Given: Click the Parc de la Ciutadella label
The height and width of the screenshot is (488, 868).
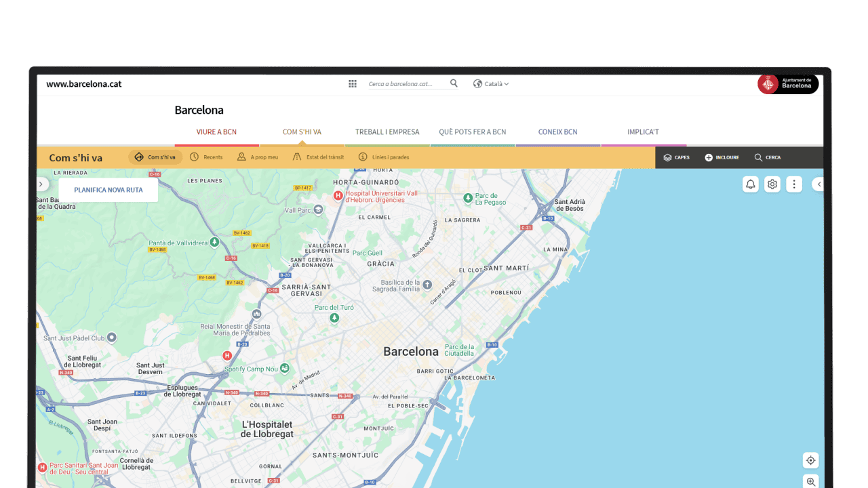Looking at the screenshot, I should (460, 350).
